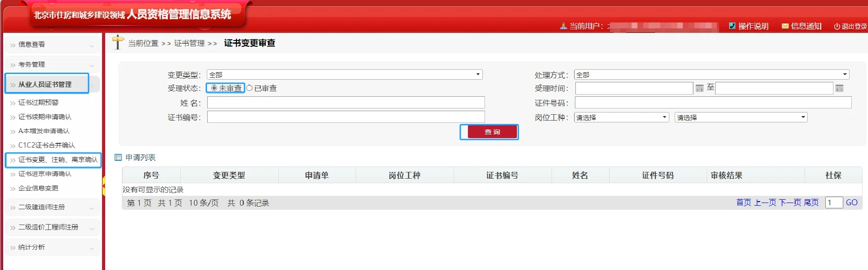Open the 变更类型 dropdown
This screenshot has height=270, width=868.
click(x=344, y=75)
